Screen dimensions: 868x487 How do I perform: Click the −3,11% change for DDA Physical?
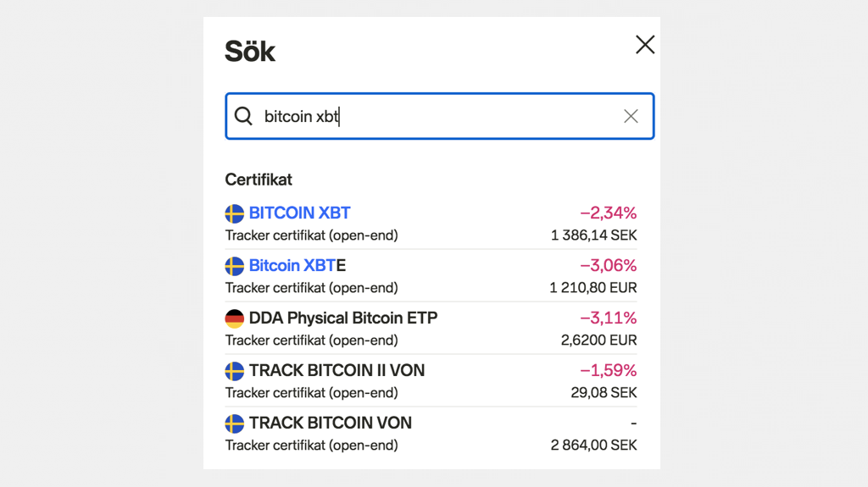pos(608,318)
